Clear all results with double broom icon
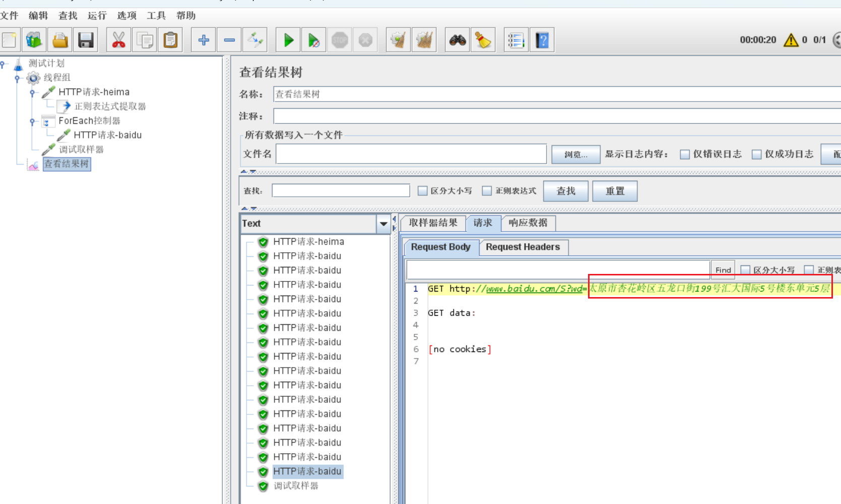 [x=424, y=40]
